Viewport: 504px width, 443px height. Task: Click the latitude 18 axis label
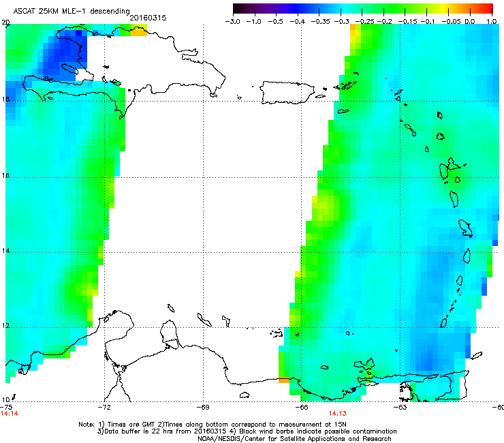[5, 99]
